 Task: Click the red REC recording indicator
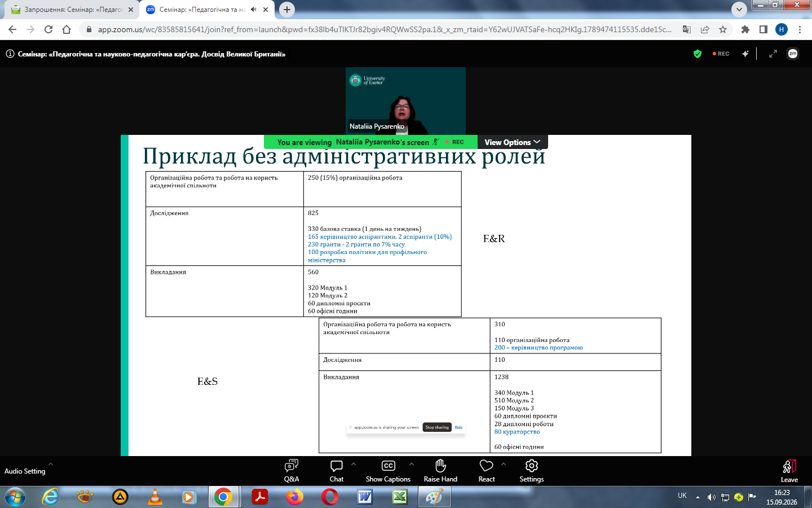(721, 54)
